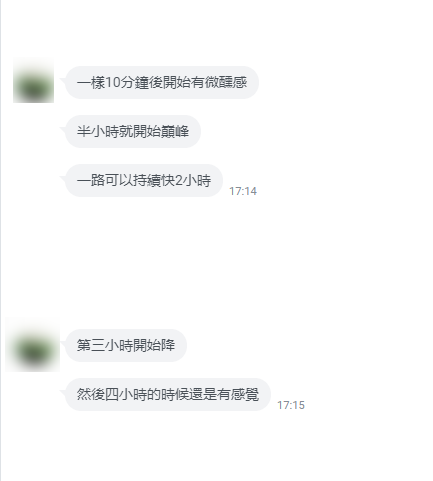
Task: Click the number 10 in the first message
Action: tap(112, 82)
